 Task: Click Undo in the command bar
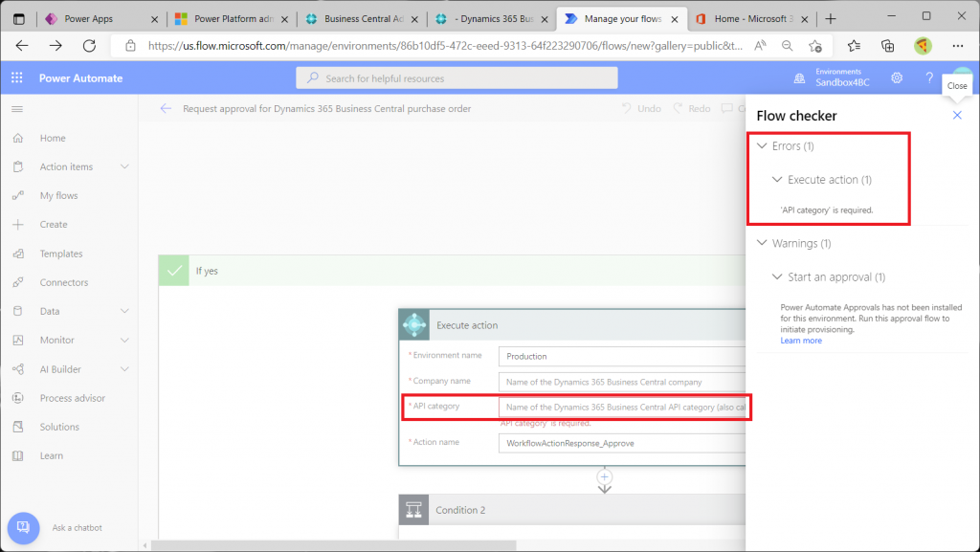pos(641,108)
